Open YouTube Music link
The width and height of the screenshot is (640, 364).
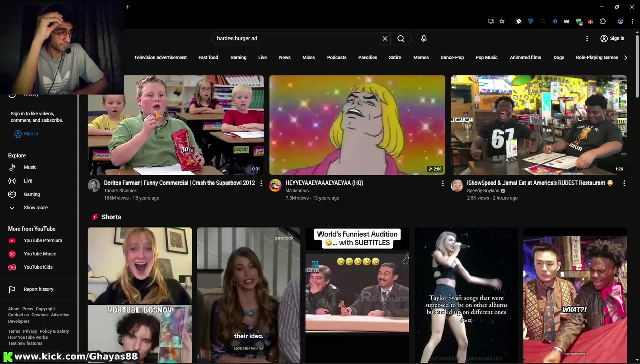pyautogui.click(x=39, y=254)
